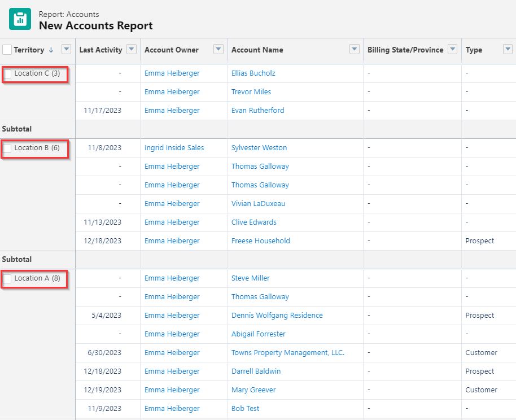Image resolution: width=516 pixels, height=420 pixels.
Task: Click the Territory sort arrow icon
Action: click(51, 50)
